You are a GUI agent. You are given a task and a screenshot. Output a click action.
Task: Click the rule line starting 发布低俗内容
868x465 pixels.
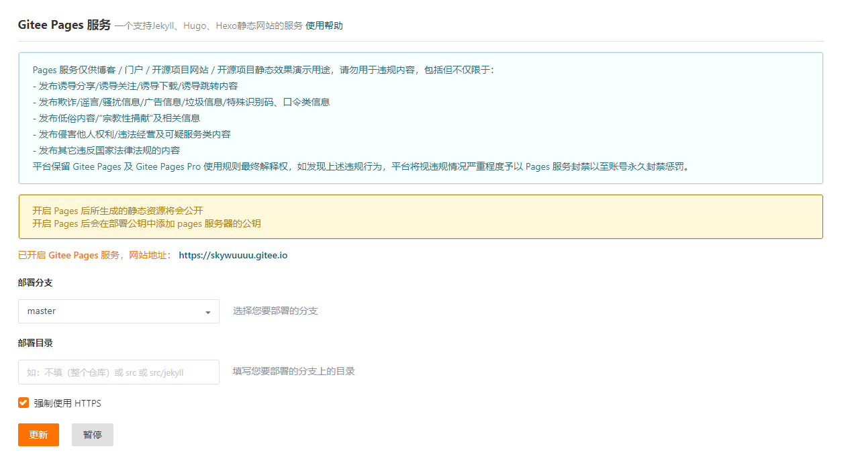(116, 118)
